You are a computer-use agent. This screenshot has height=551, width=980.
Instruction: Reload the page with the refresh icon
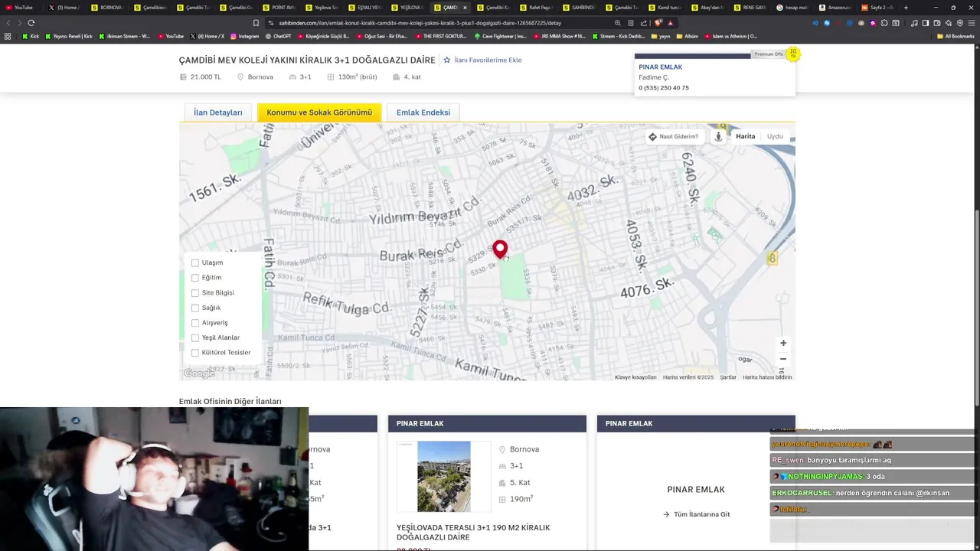point(31,23)
